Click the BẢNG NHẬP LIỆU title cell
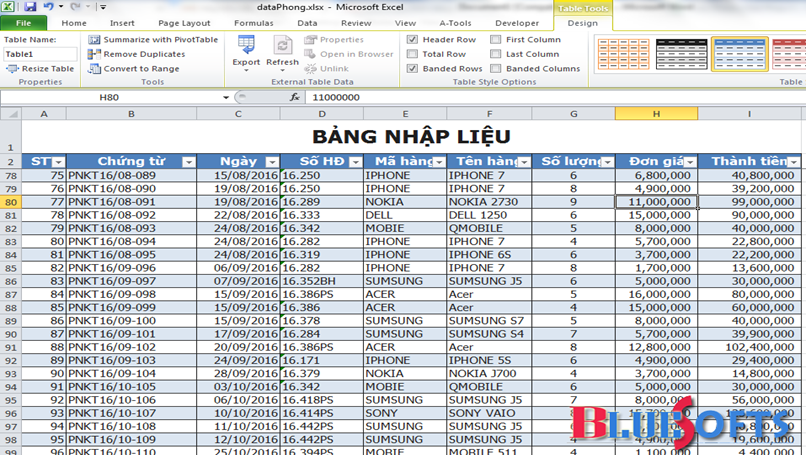The width and height of the screenshot is (806, 455). click(x=411, y=137)
